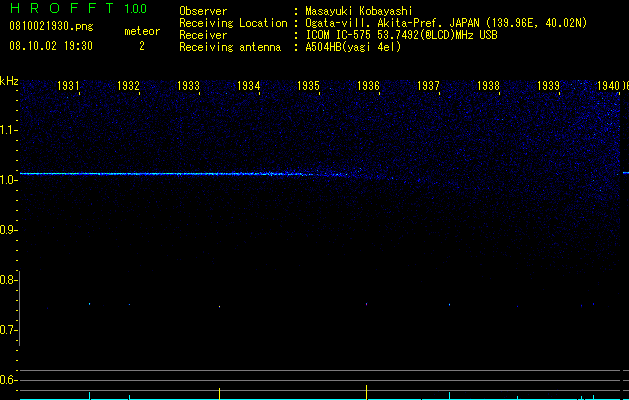Screen dimensions: 629x400
Task: Select the 1938 time marker
Action: [488, 86]
